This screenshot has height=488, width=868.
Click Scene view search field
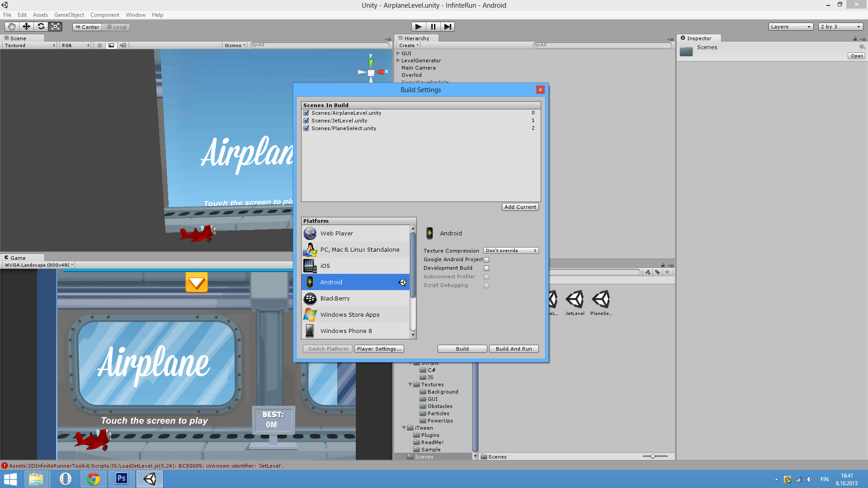[321, 45]
